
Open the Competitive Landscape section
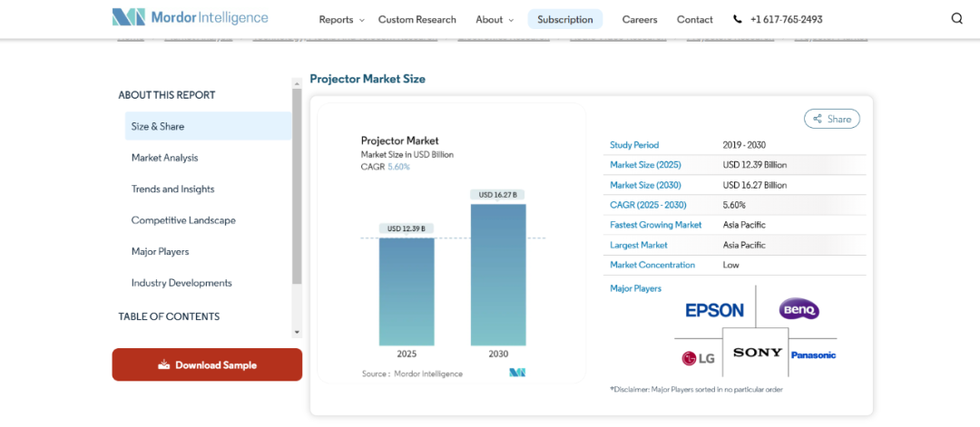[x=183, y=219]
